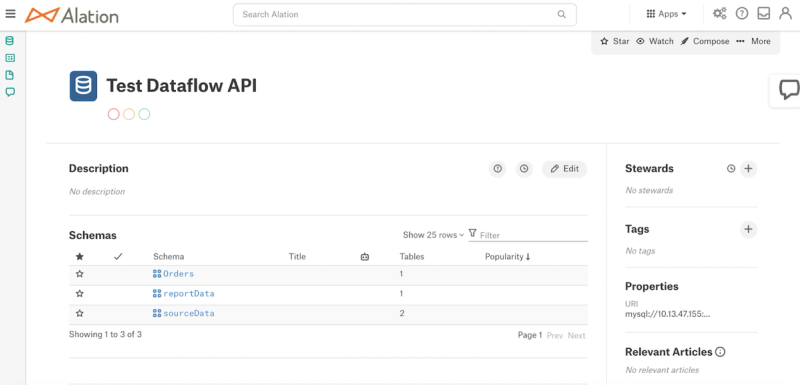This screenshot has height=385, width=800.
Task: Open the hamburger navigation menu
Action: [10, 14]
